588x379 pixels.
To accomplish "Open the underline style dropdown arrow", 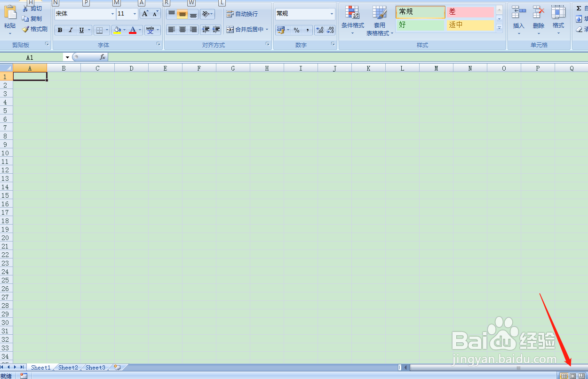I will pos(89,30).
